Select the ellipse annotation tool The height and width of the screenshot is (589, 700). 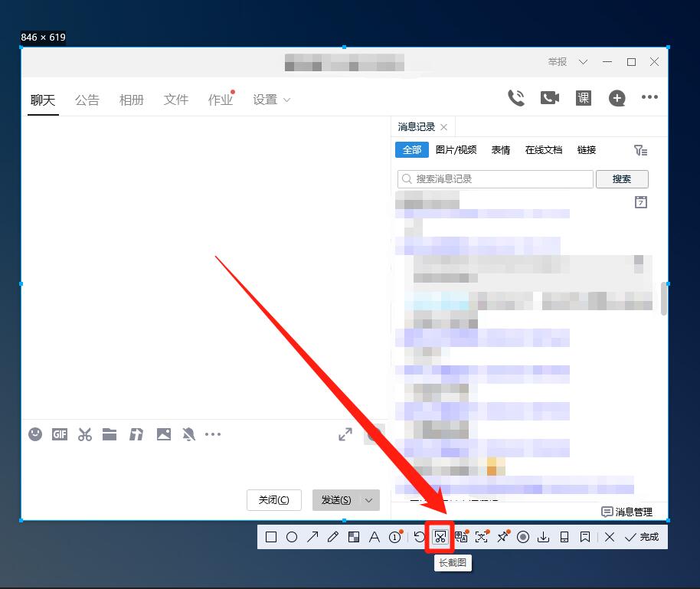(292, 537)
